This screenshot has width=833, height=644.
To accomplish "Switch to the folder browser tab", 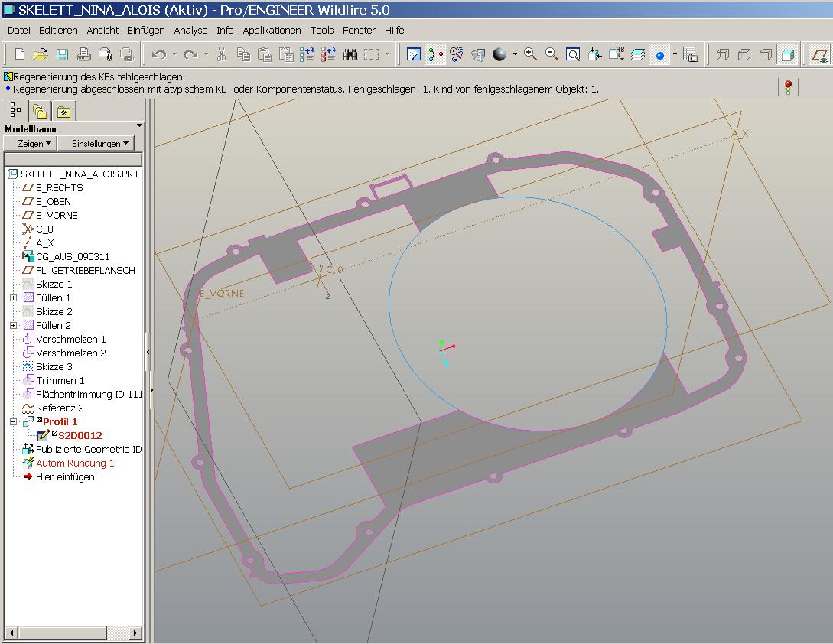I will tap(40, 112).
